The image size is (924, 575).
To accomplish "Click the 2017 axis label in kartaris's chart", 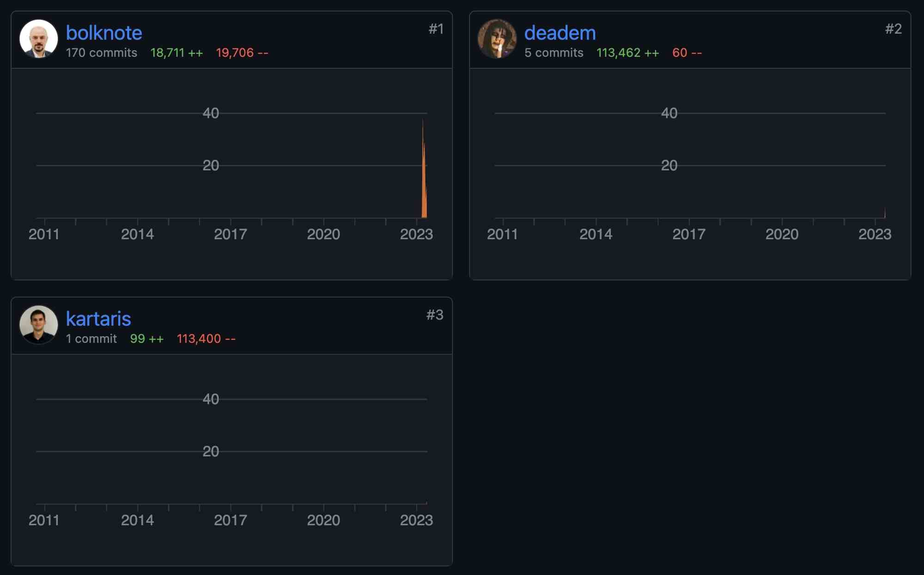I will coord(230,520).
